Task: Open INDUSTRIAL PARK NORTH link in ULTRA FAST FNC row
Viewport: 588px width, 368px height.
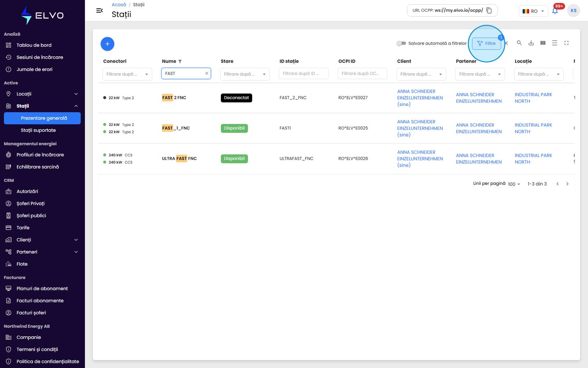Action: (x=533, y=159)
